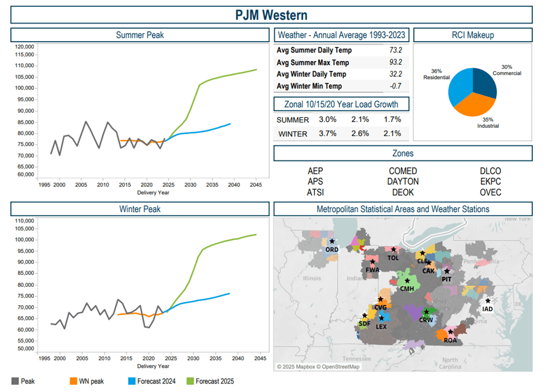Select the Summer Peak panel title
551x392 pixels.
140,34
